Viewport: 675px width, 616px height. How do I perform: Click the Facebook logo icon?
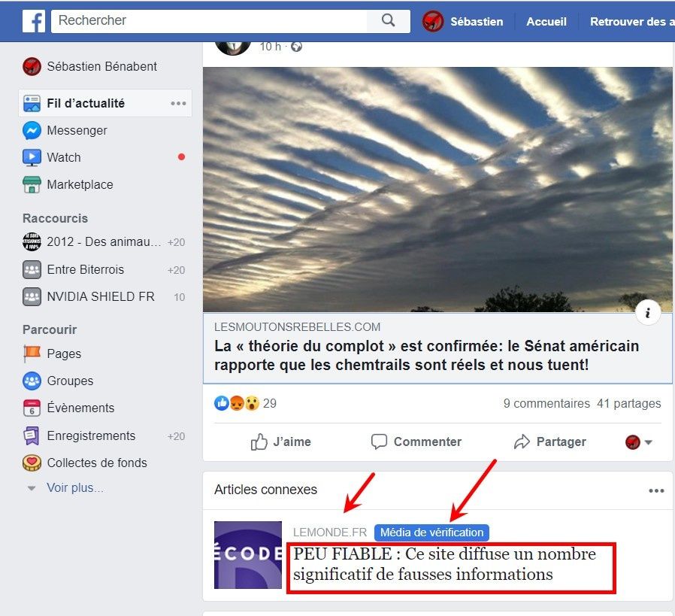(34, 21)
